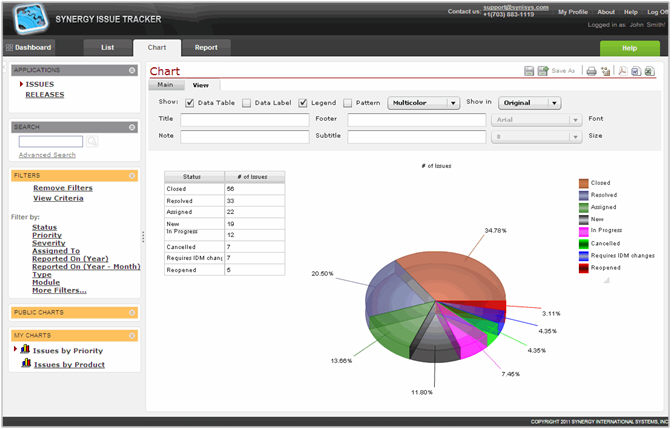Screen dimensions: 672x429
Task: Collapse the Applications panel
Action: [x=132, y=70]
